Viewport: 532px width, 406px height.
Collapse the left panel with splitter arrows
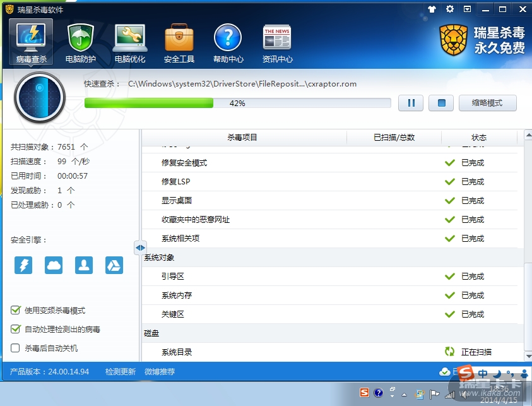pyautogui.click(x=140, y=248)
